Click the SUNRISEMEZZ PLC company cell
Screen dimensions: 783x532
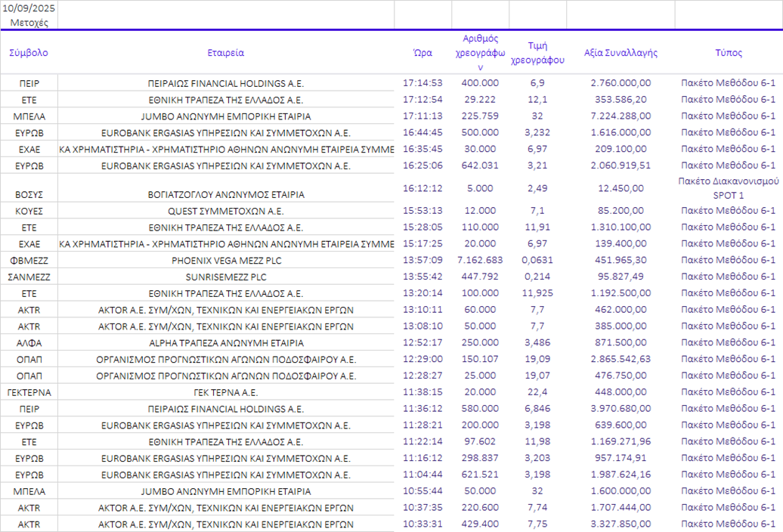pyautogui.click(x=225, y=277)
